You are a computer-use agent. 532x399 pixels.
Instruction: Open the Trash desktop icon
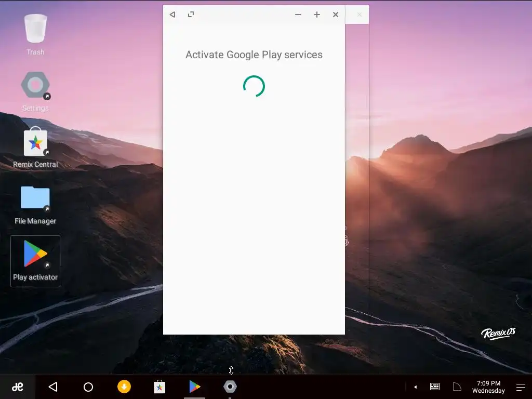(35, 34)
